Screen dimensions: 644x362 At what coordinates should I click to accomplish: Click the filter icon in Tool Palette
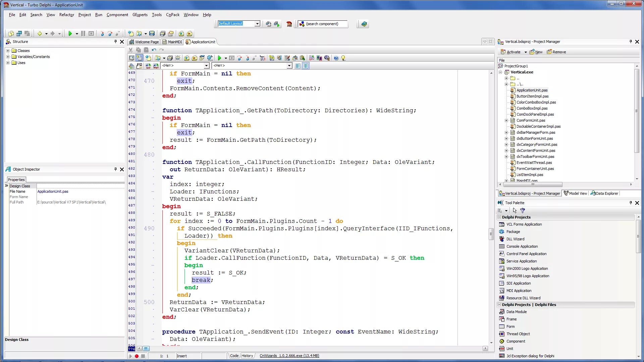tap(523, 210)
